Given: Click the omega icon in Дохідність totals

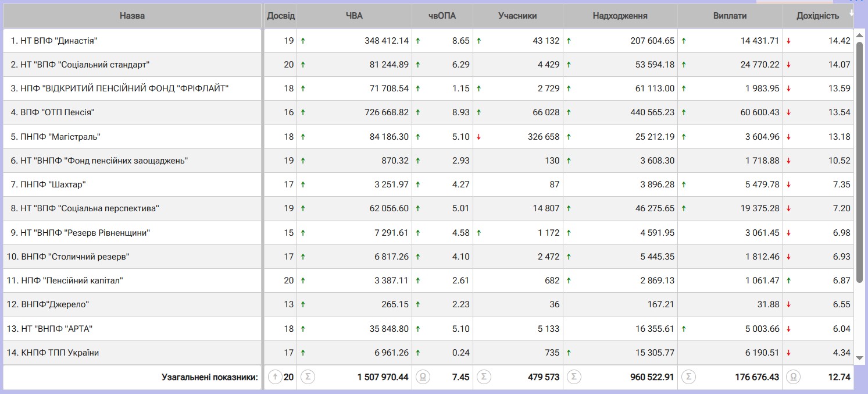Looking at the screenshot, I should coord(792,377).
